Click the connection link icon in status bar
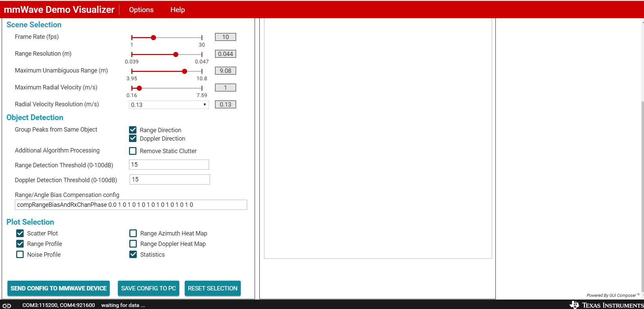 click(x=7, y=305)
